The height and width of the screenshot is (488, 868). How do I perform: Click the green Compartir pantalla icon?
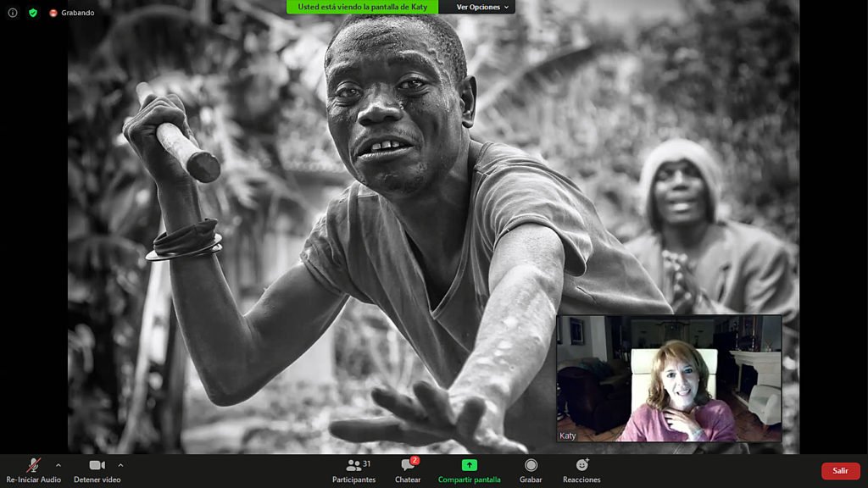(x=469, y=465)
